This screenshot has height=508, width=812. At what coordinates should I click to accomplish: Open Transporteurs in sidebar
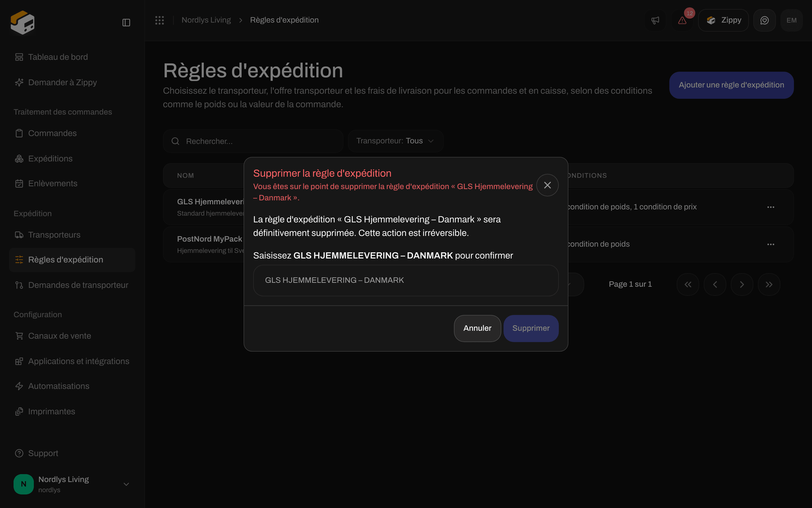72,235
